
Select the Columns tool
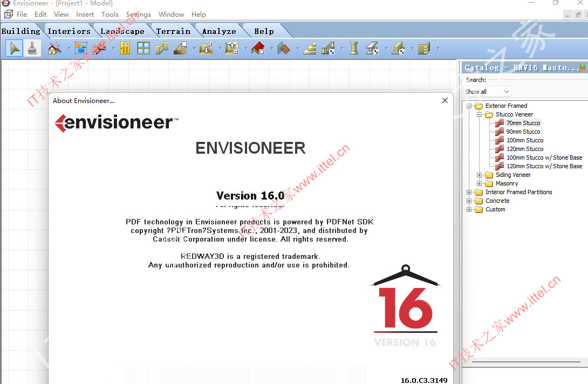[x=354, y=49]
